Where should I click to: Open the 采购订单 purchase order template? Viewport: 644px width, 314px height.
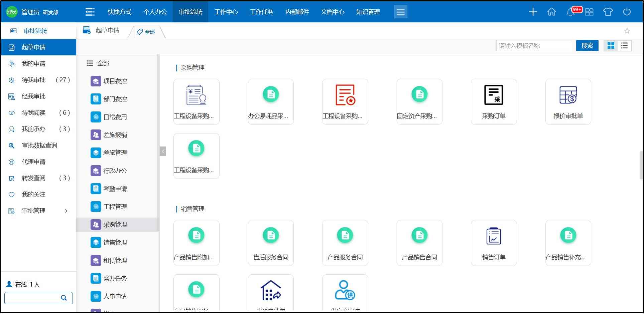tap(494, 101)
